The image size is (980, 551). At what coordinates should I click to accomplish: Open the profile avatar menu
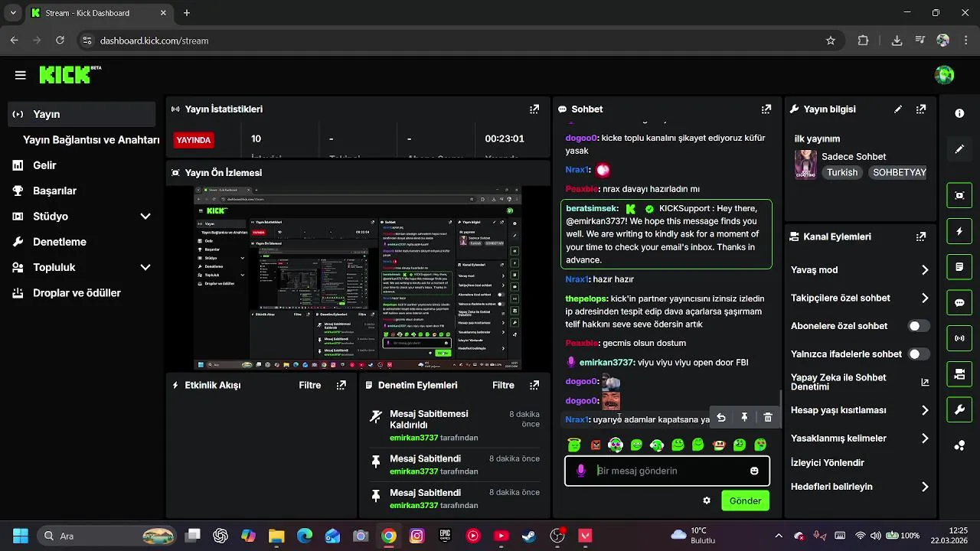tap(944, 75)
